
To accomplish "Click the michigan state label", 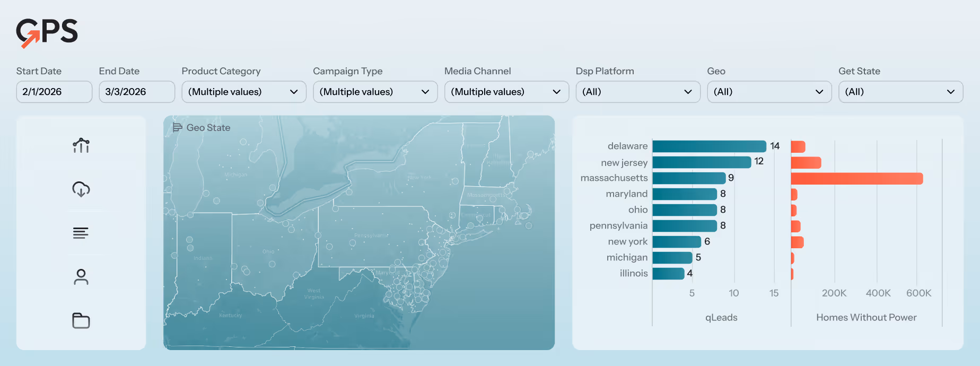I will (x=627, y=257).
